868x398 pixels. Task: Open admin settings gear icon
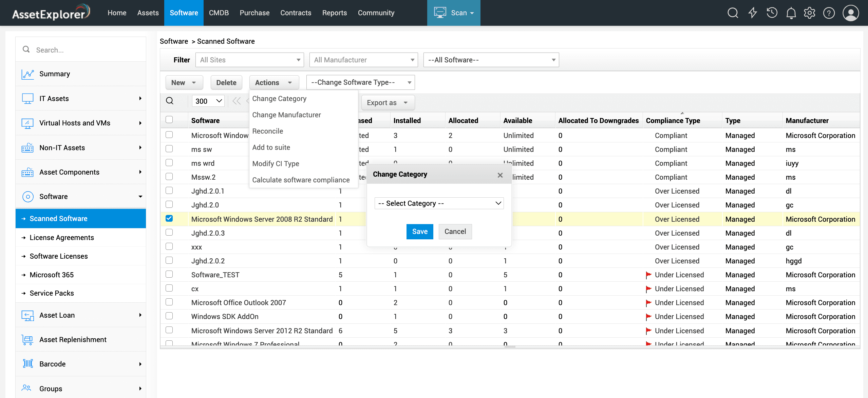point(810,13)
